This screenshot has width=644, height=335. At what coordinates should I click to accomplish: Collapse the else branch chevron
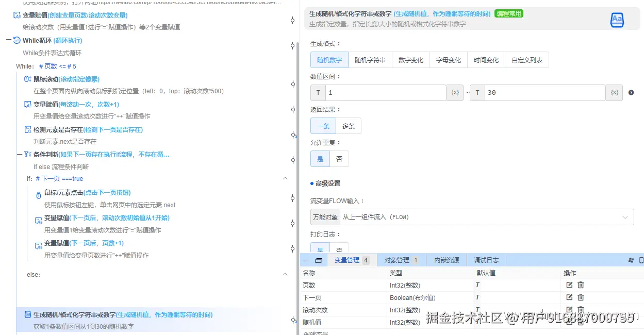pyautogui.click(x=285, y=274)
